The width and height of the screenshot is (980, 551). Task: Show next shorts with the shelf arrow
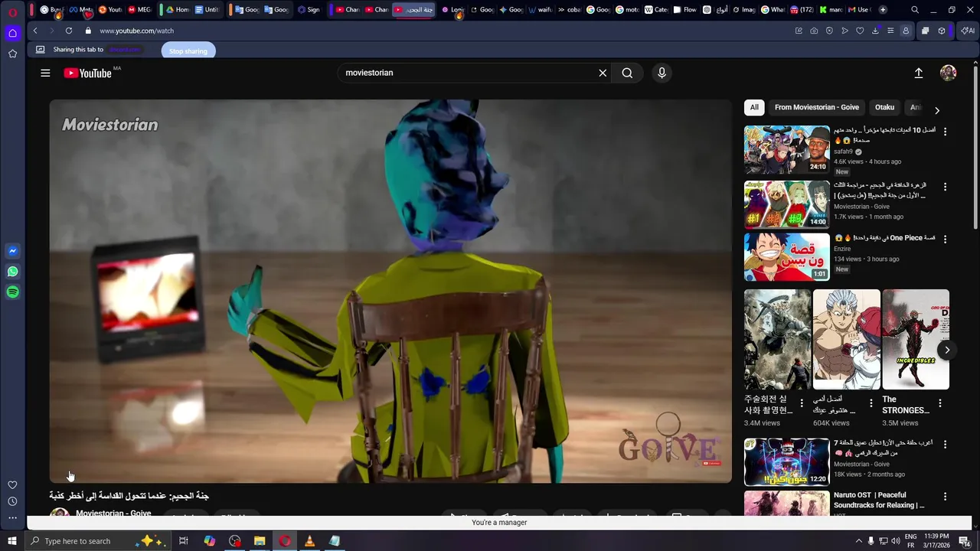pos(947,350)
